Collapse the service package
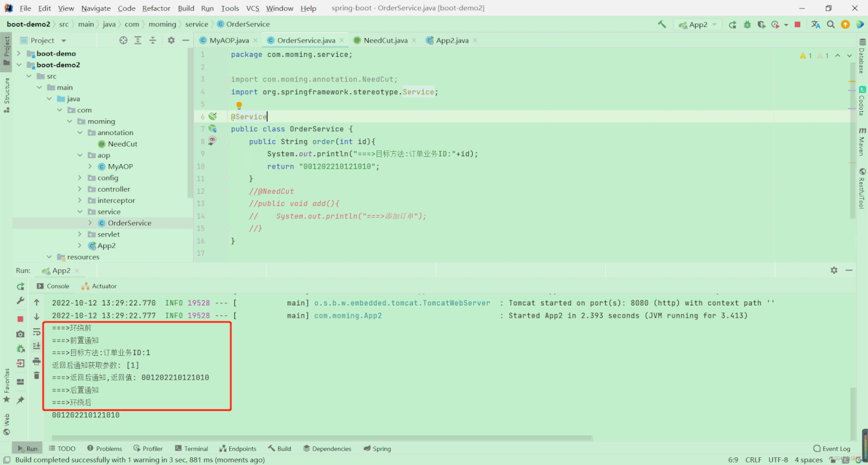 tap(80, 212)
